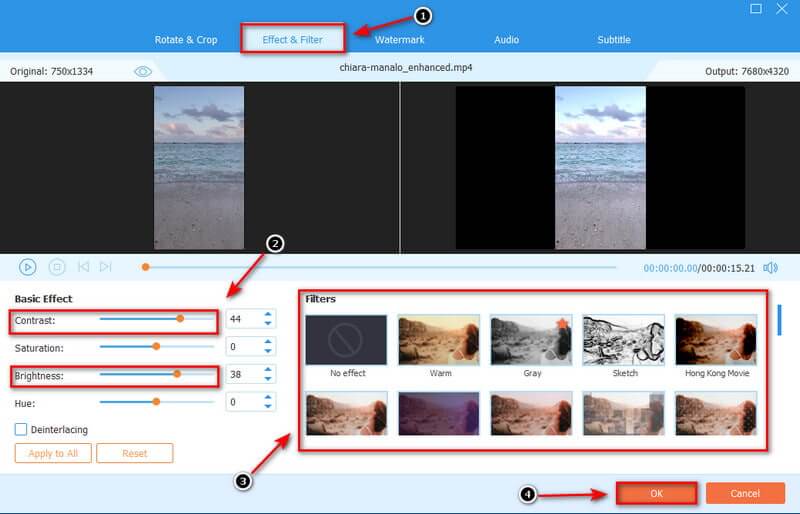
Task: Decrease Contrast value with down arrow
Action: pos(268,323)
